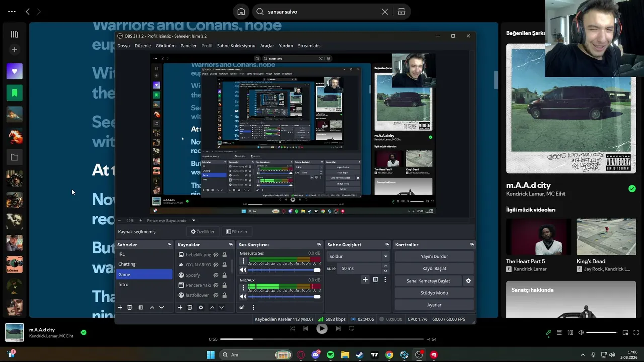Undock the Ses Karıştırıcı panel
This screenshot has width=644, height=362.
point(318,245)
